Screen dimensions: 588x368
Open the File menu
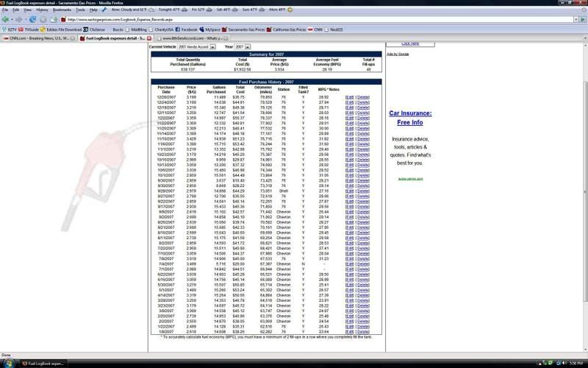[x=5, y=10]
